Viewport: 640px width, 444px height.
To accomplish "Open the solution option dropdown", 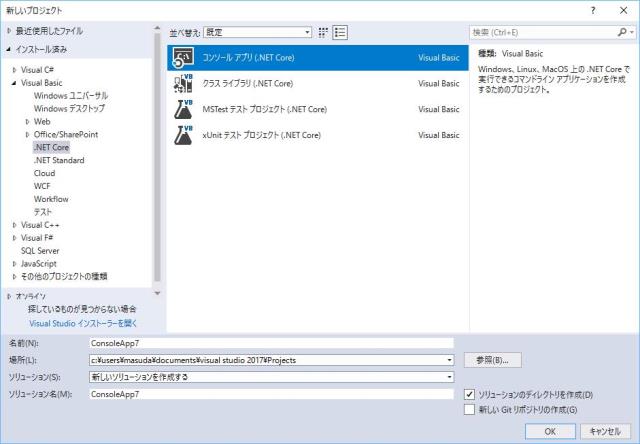I will tap(451, 377).
